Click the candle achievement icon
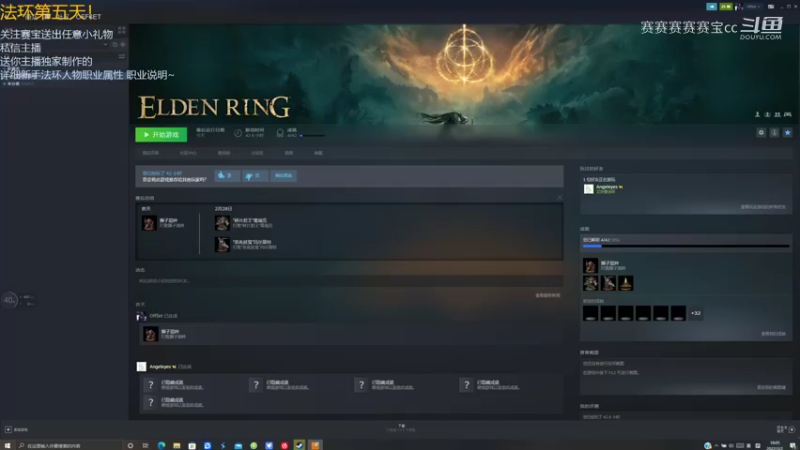 (x=626, y=283)
